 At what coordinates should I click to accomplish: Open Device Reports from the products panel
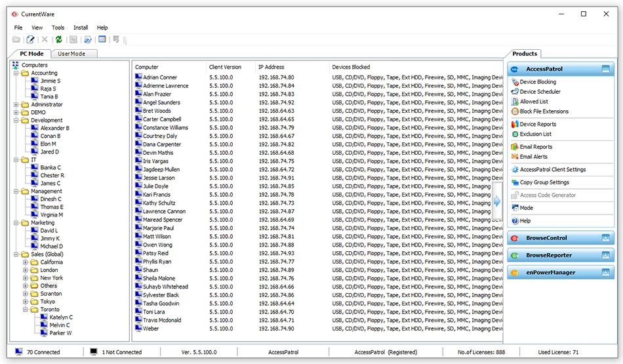pyautogui.click(x=537, y=124)
